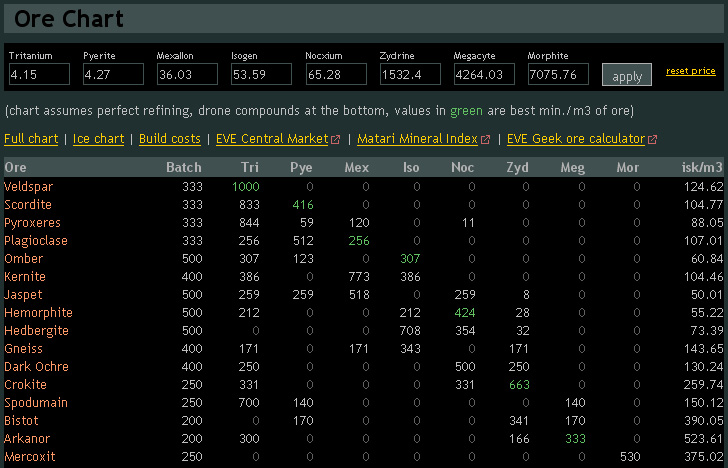Click the Iso column header
Viewport: 728px width, 468px height.
pyautogui.click(x=411, y=167)
